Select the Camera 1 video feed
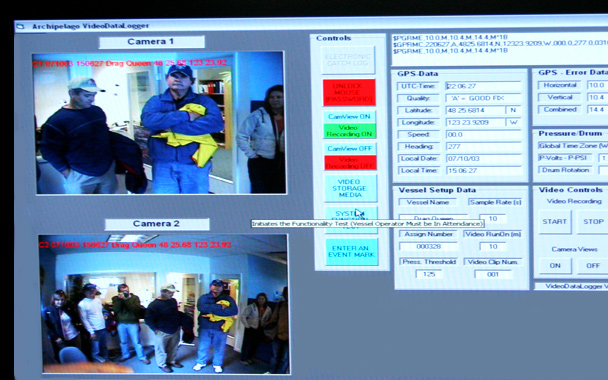The width and height of the screenshot is (608, 380). click(x=159, y=123)
